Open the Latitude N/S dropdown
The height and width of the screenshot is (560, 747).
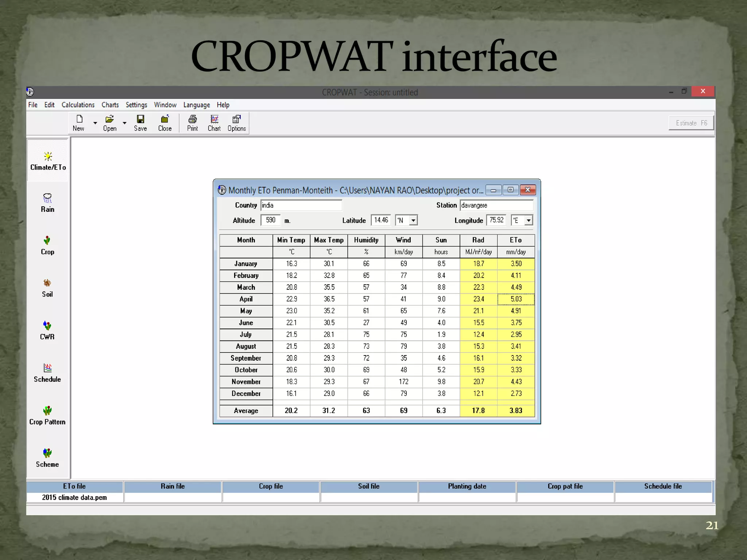[413, 220]
